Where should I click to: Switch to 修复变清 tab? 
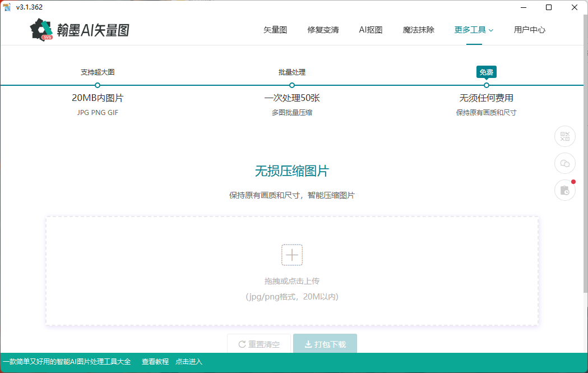point(323,30)
